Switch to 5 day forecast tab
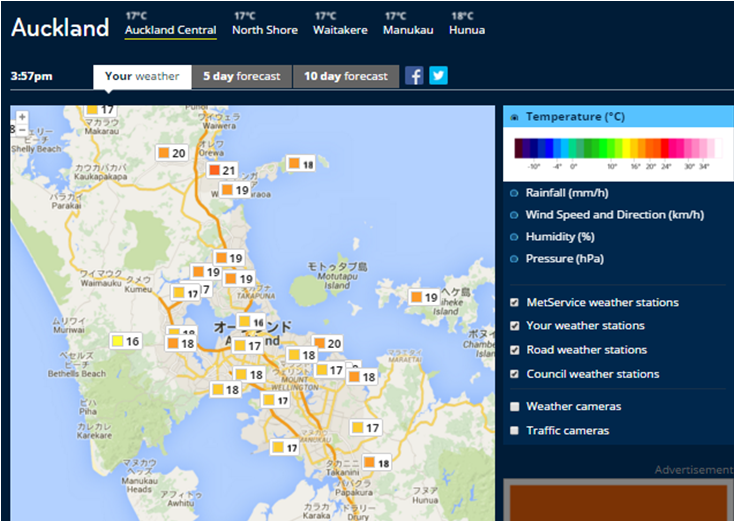This screenshot has width=735, height=522. coord(241,76)
